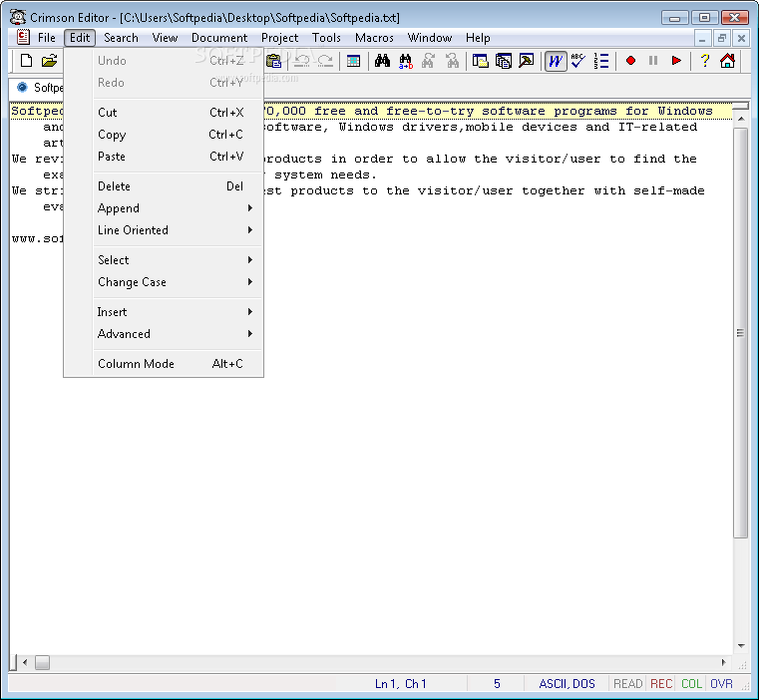Screen dimensions: 759x700
Task: Click the blue icon on Softpedia document tab
Action: coord(22,87)
